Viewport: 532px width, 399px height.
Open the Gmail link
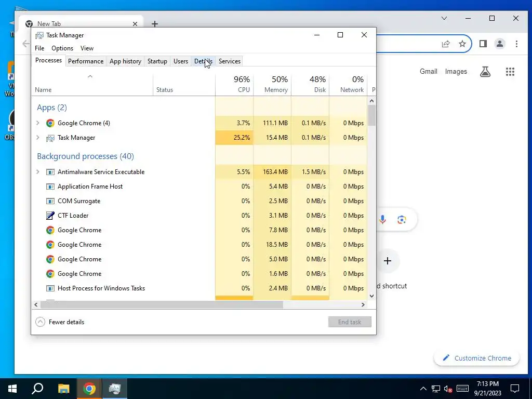429,72
